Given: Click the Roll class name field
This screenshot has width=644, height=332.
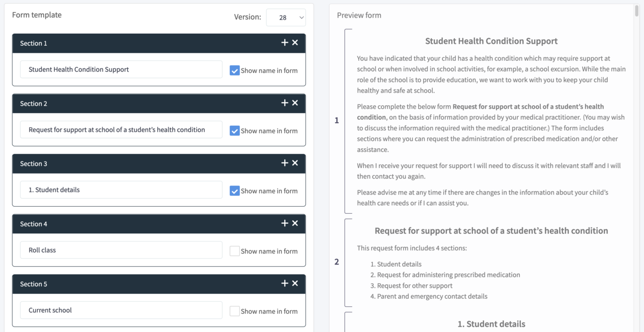Looking at the screenshot, I should (x=121, y=250).
